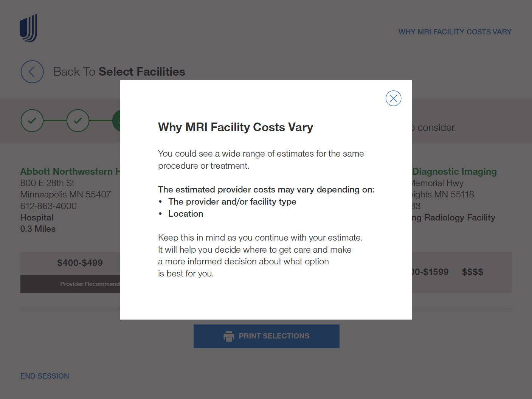532x399 pixels.
Task: Click Print Selections button
Action: (x=267, y=336)
